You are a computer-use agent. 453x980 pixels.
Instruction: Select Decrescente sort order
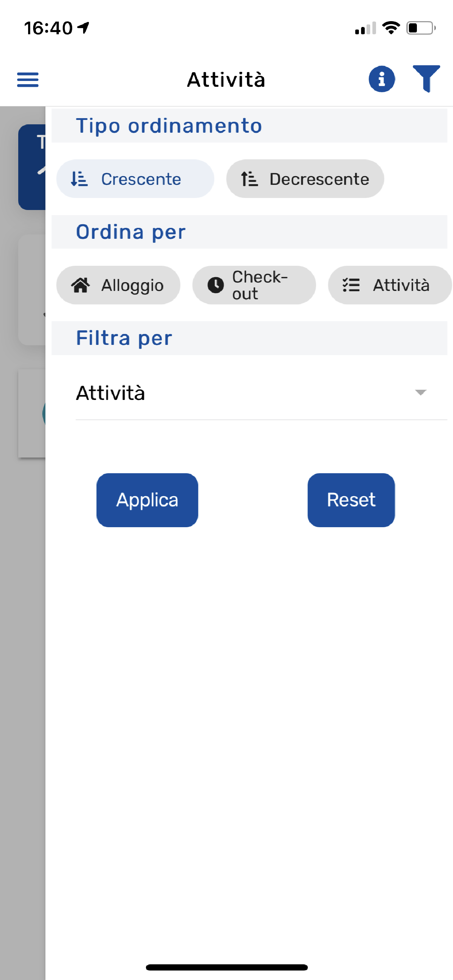(x=305, y=179)
